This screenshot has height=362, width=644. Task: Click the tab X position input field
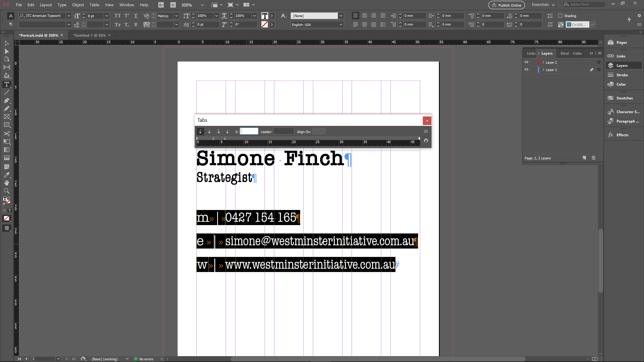click(x=249, y=131)
